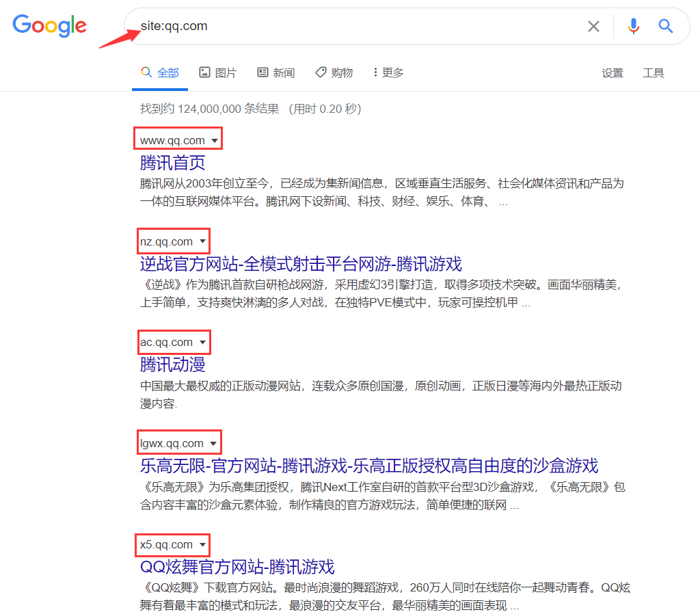The width and height of the screenshot is (700, 612).
Task: Click the 《QQ炫舞》下载官方网站 snippet
Action: tap(386, 596)
